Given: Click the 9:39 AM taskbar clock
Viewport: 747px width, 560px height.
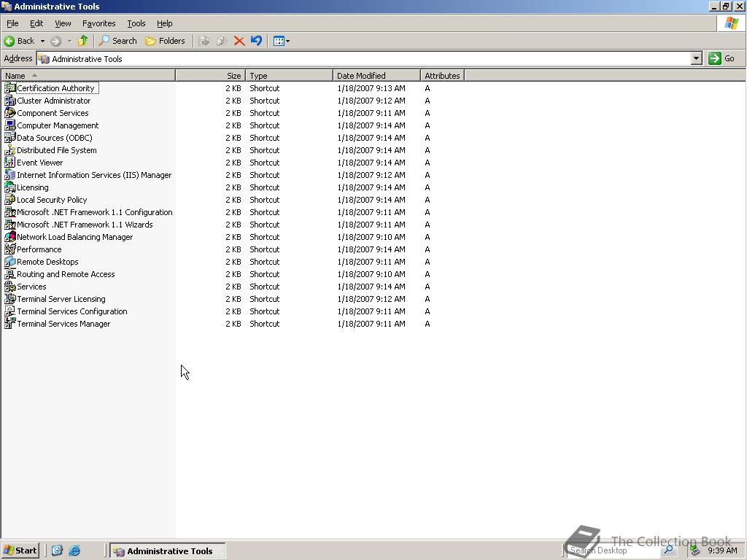Looking at the screenshot, I should 722,551.
